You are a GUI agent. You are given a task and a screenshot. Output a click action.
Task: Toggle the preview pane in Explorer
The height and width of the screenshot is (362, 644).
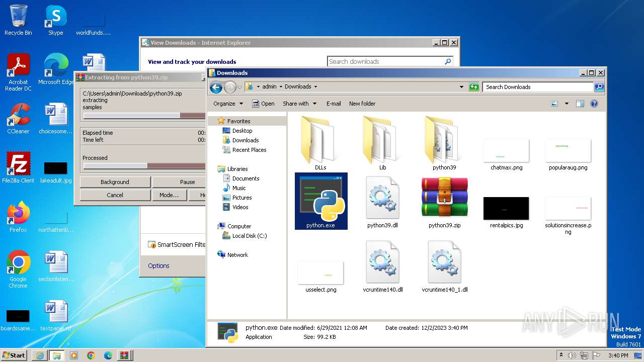click(x=580, y=104)
